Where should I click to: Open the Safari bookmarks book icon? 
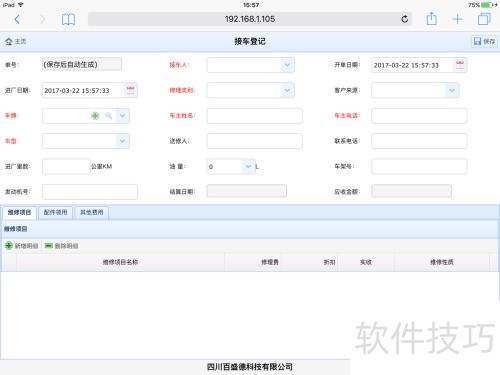pyautogui.click(x=68, y=19)
